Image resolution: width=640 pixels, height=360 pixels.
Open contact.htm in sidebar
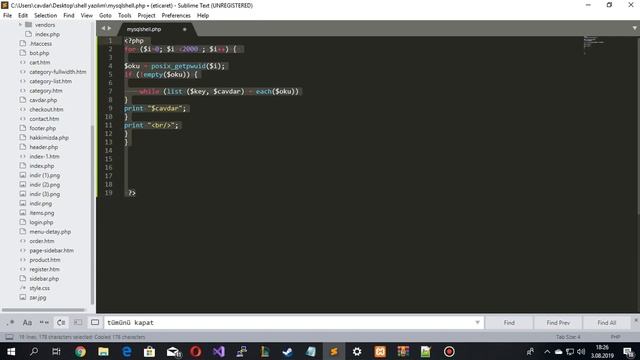tap(44, 119)
